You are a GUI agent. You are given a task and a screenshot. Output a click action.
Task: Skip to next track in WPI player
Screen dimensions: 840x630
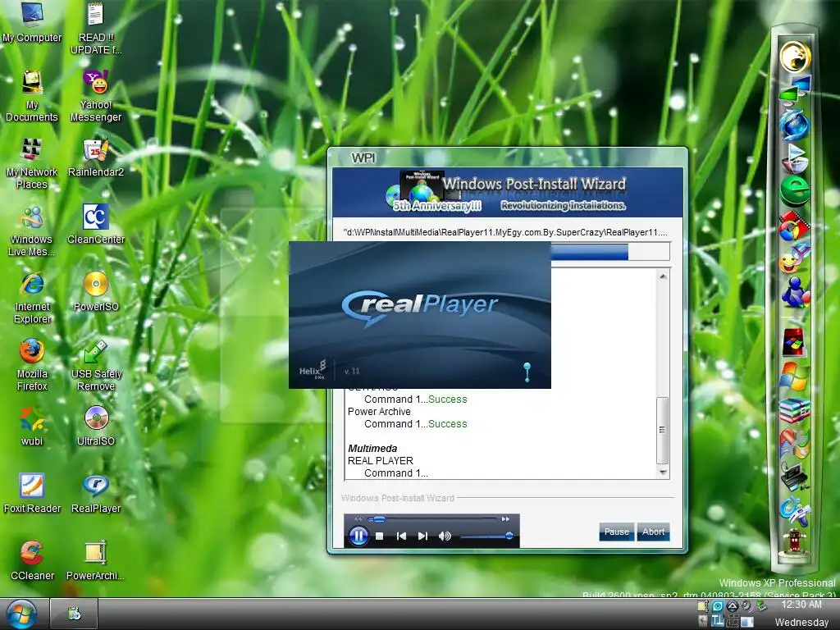[422, 536]
